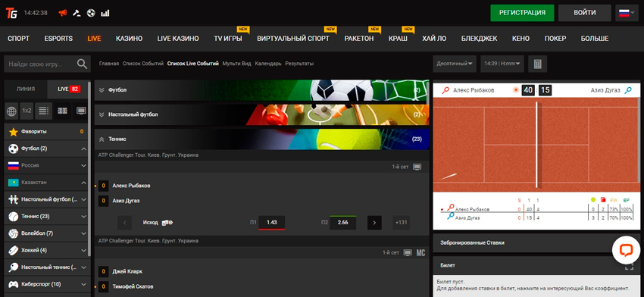Go to next market arrow
This screenshot has height=297, width=644.
374,223
